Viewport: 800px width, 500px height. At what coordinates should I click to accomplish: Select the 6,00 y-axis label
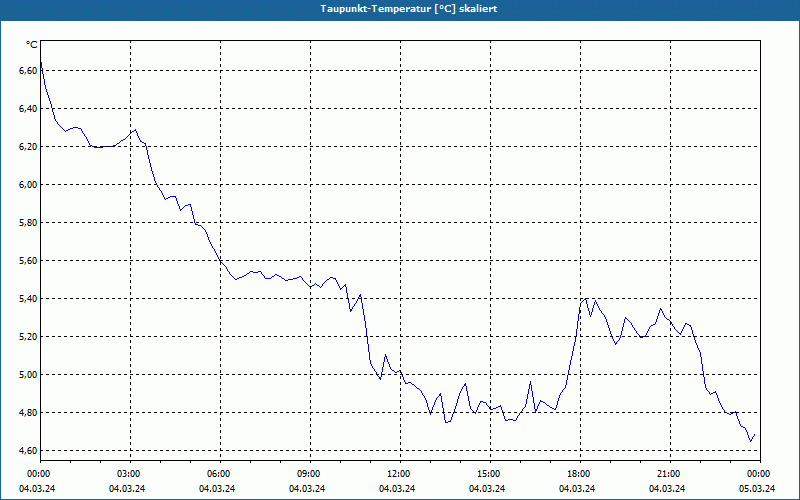28,185
